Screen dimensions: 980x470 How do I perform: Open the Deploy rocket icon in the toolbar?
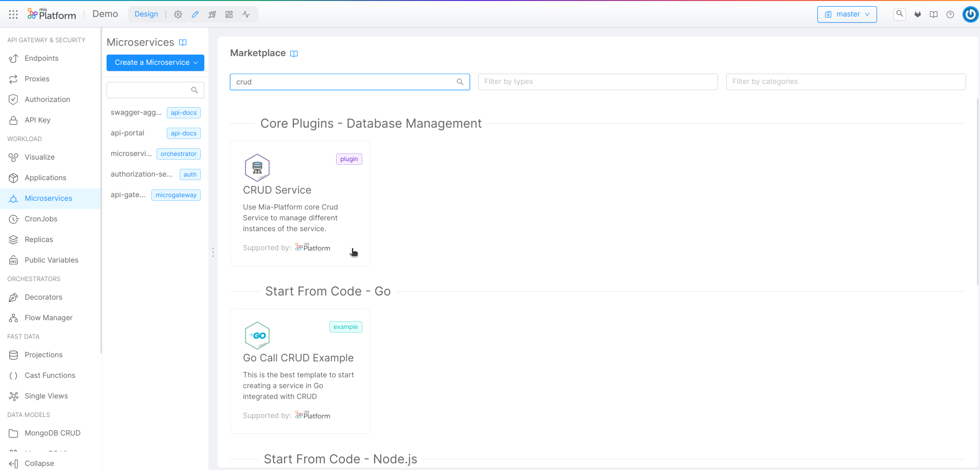click(x=212, y=14)
